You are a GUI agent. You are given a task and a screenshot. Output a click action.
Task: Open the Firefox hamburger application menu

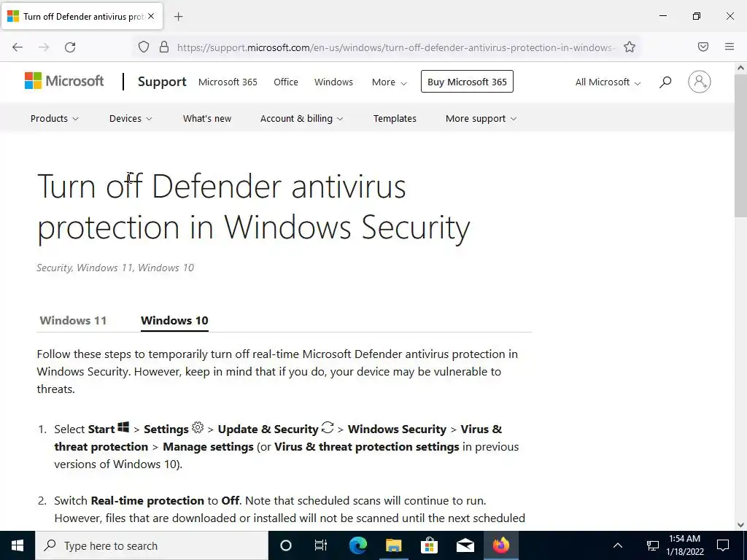tap(729, 47)
